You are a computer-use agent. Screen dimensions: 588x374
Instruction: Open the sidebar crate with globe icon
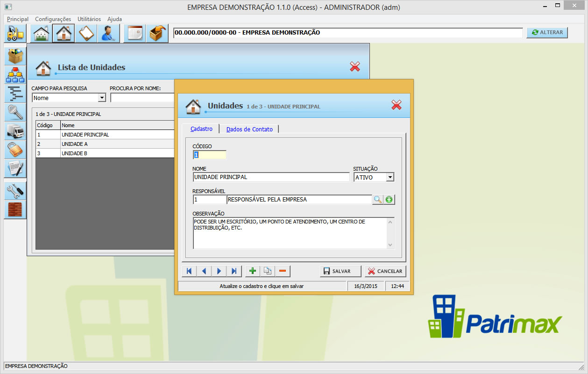15,56
